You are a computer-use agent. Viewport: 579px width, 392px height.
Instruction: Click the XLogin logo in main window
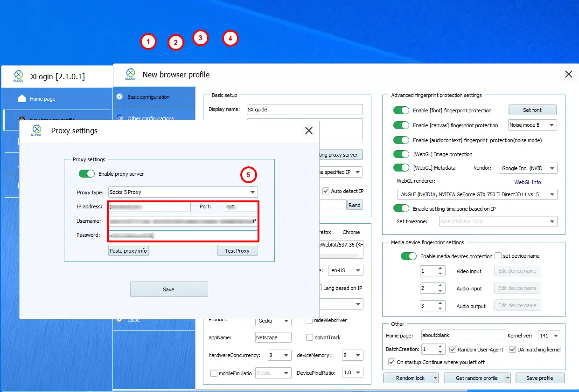[x=18, y=76]
